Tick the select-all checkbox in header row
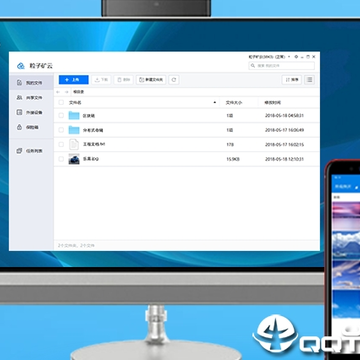 (x=61, y=103)
